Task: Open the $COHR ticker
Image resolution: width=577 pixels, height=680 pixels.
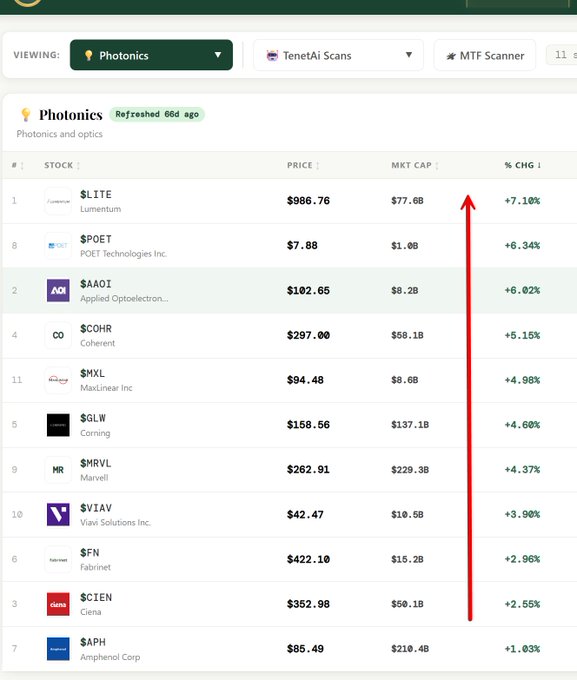Action: [96, 329]
